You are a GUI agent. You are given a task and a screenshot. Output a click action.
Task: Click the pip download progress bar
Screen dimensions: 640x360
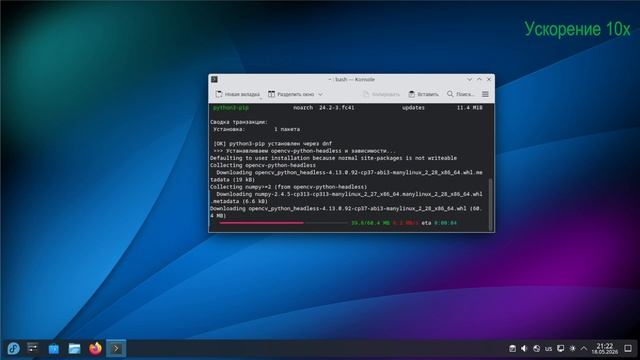(283, 223)
